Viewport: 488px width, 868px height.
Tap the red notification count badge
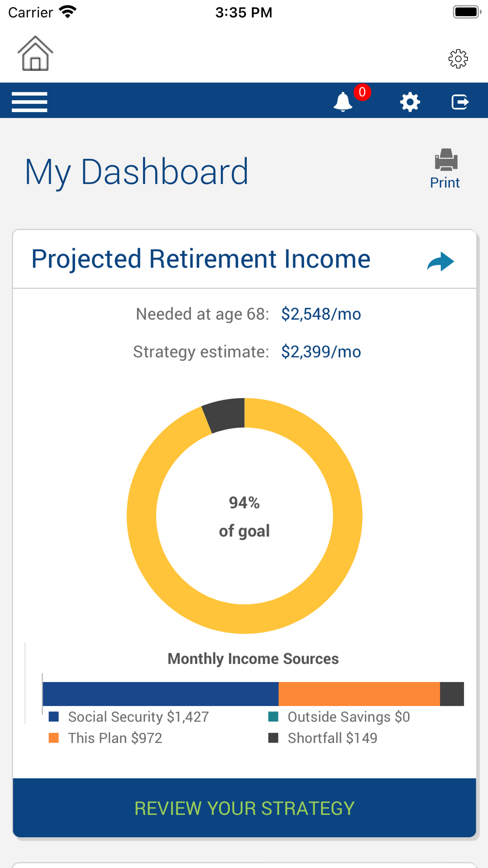point(362,92)
